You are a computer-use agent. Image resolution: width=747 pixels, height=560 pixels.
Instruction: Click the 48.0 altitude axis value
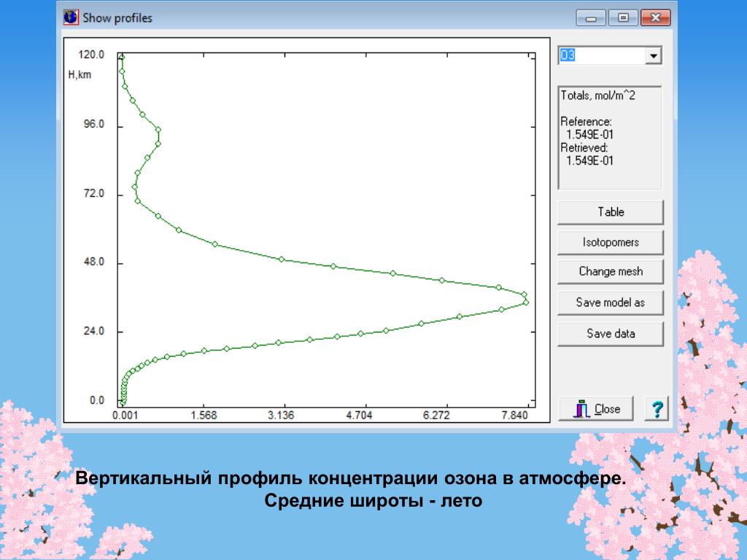coord(94,262)
